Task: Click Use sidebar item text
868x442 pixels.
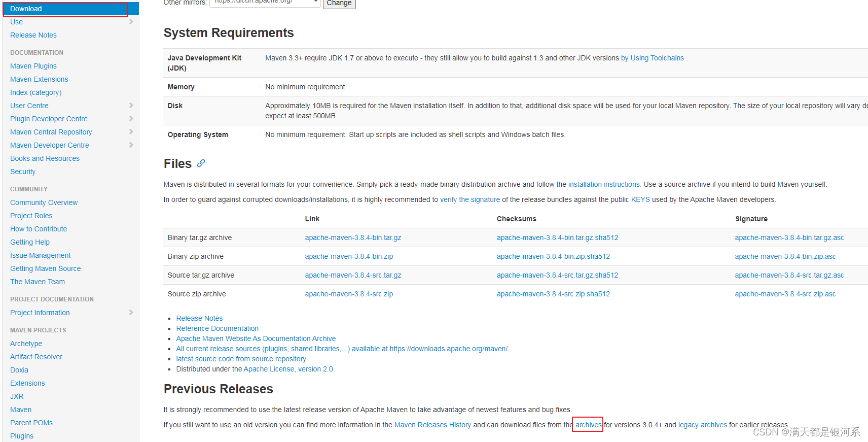Action: click(16, 22)
